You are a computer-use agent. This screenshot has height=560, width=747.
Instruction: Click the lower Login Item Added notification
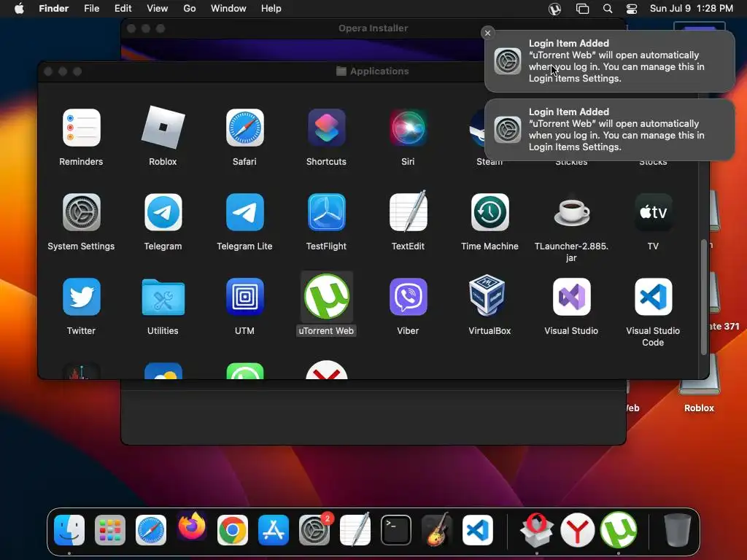[x=609, y=130]
